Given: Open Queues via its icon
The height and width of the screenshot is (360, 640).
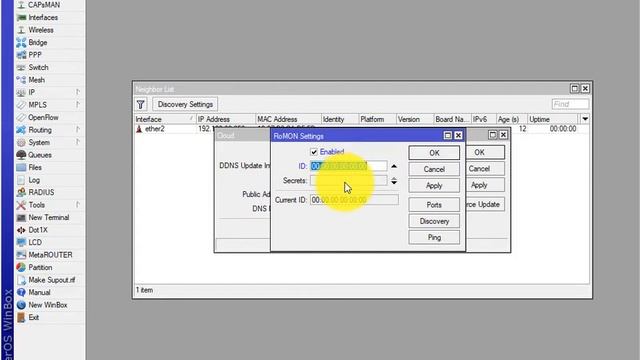Looking at the screenshot, I should pos(21,155).
